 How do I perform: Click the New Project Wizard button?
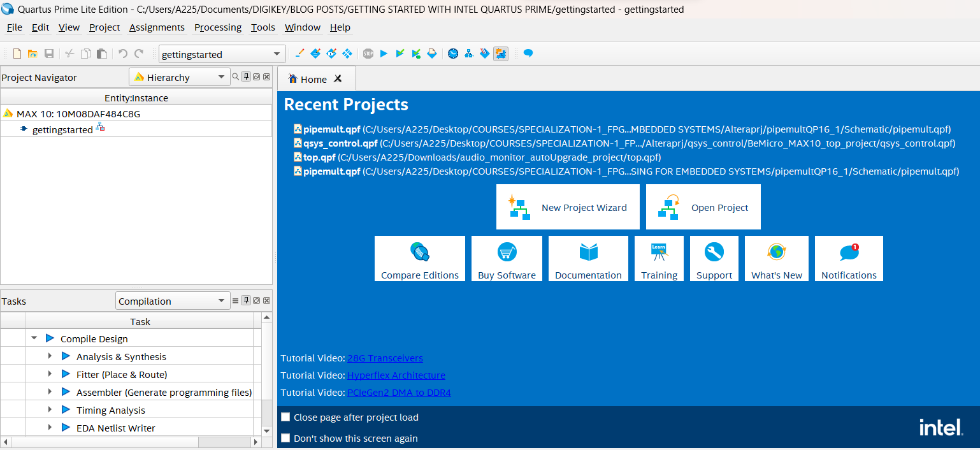568,207
